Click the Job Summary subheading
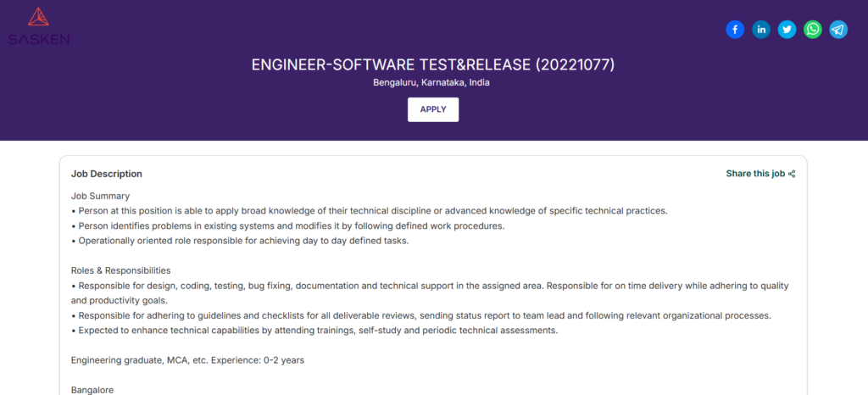Screen dimensions: 868x395 coord(100,196)
